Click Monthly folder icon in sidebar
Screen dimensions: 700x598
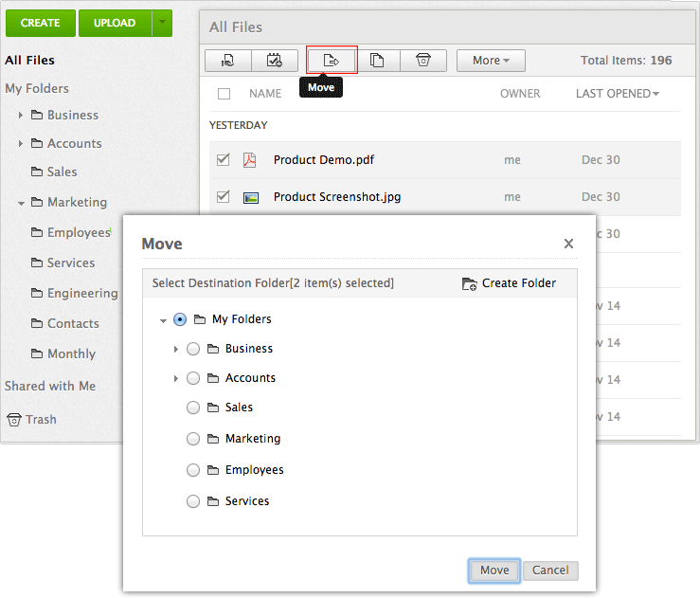[37, 353]
